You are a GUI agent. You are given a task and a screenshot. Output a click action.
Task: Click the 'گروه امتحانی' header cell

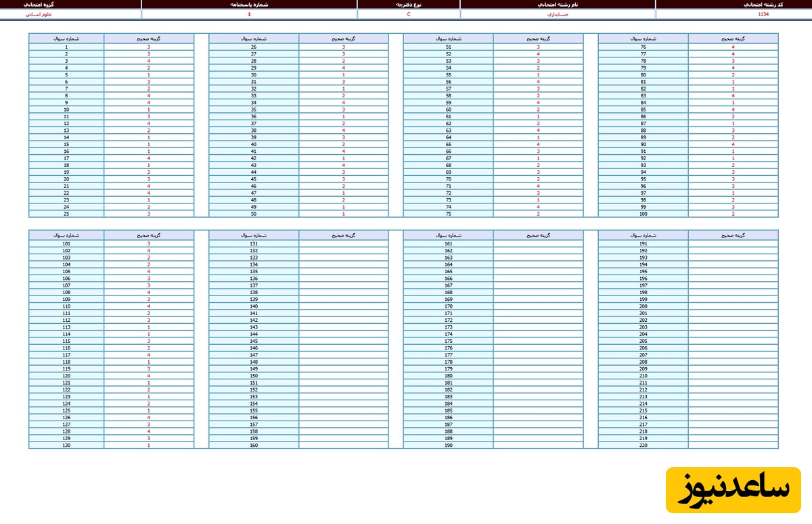(70, 4)
